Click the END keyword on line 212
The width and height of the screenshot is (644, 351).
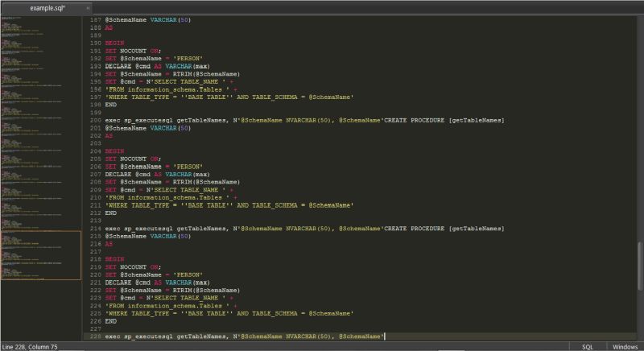point(111,213)
